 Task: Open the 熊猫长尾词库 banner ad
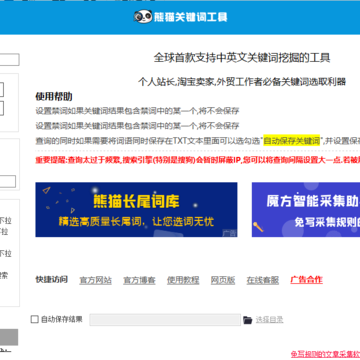pos(136,210)
